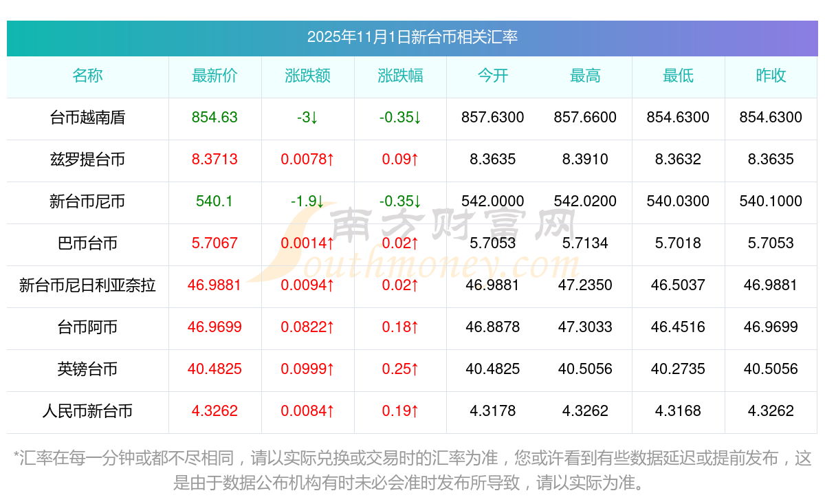Select the 台币越南盾 row name
Screen dimensions: 825x504
tap(87, 118)
